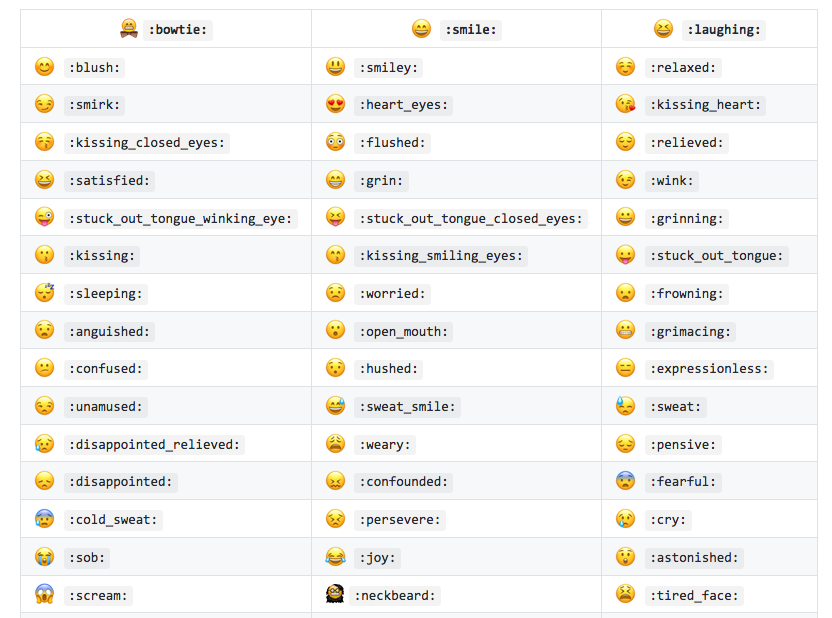Click the joy emoji icon

tap(335, 557)
